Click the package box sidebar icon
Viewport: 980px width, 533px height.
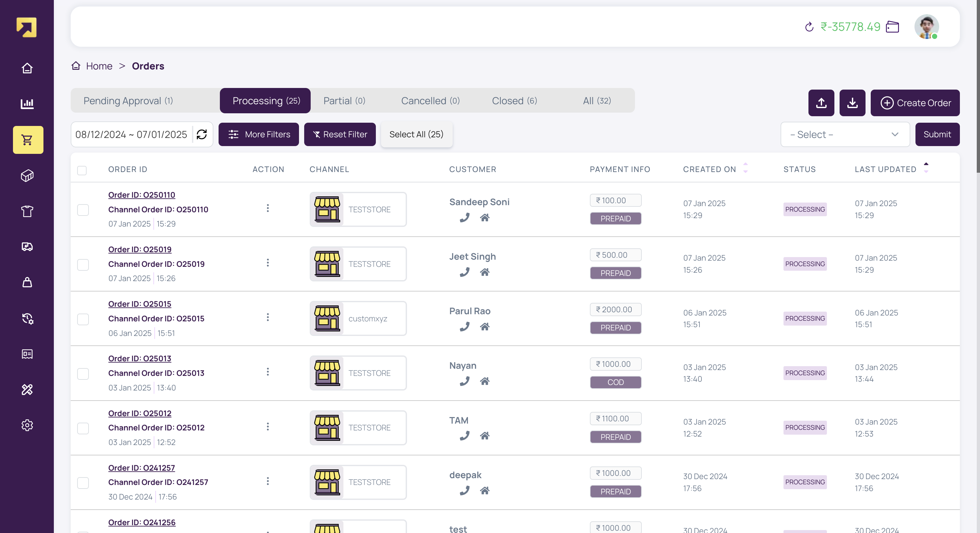(x=27, y=176)
